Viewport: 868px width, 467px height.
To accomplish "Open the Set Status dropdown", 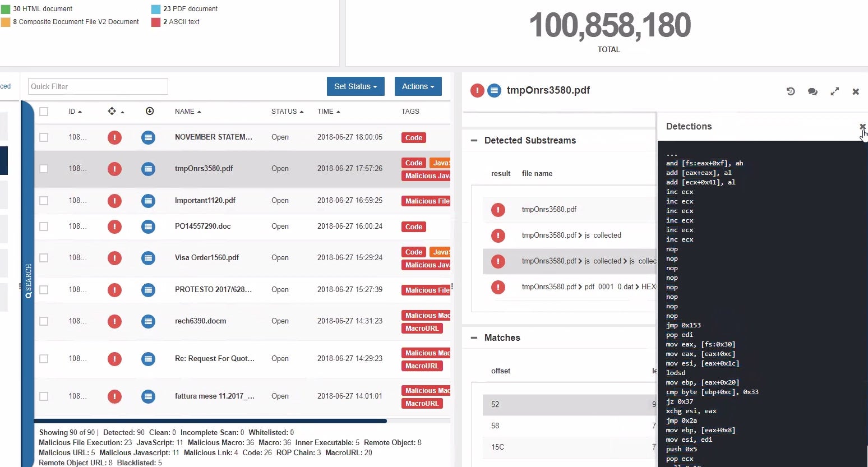I will 355,86.
